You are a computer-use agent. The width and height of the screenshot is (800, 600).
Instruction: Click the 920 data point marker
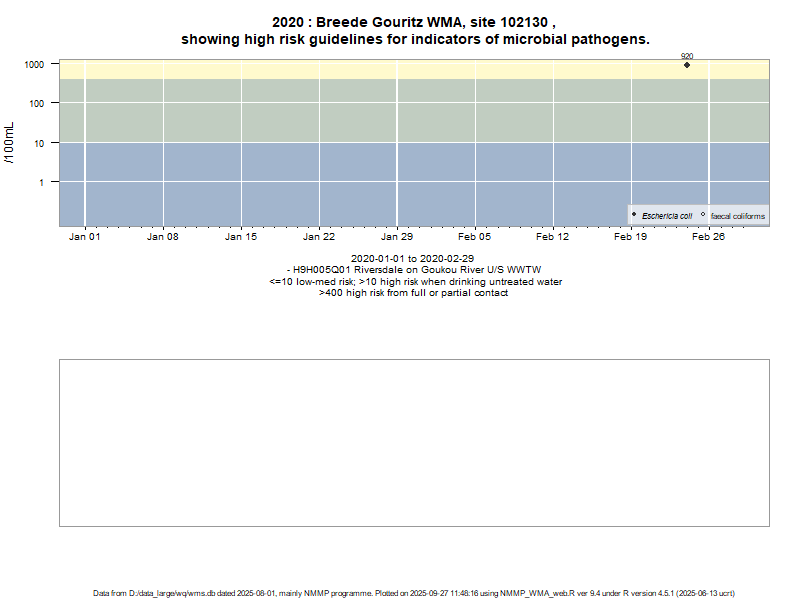(x=687, y=65)
